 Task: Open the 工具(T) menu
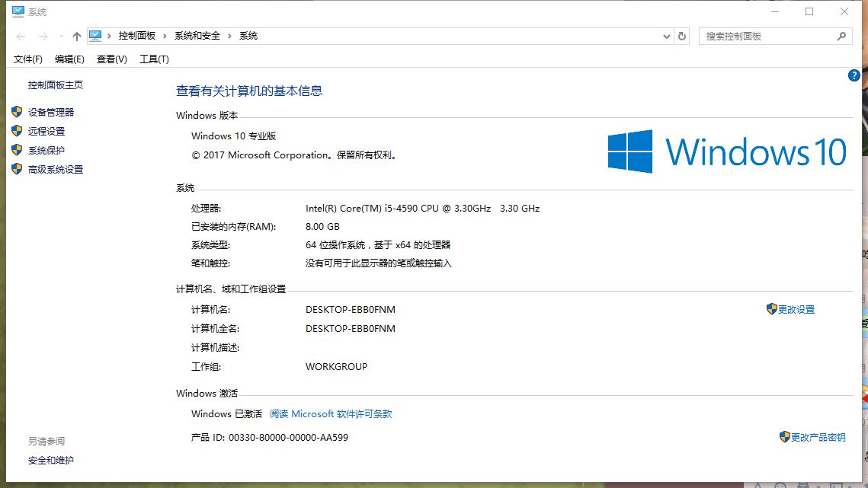point(154,59)
